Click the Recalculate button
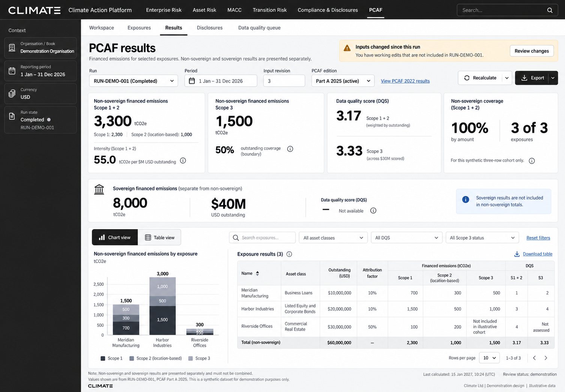This screenshot has height=392, width=565. [x=480, y=78]
